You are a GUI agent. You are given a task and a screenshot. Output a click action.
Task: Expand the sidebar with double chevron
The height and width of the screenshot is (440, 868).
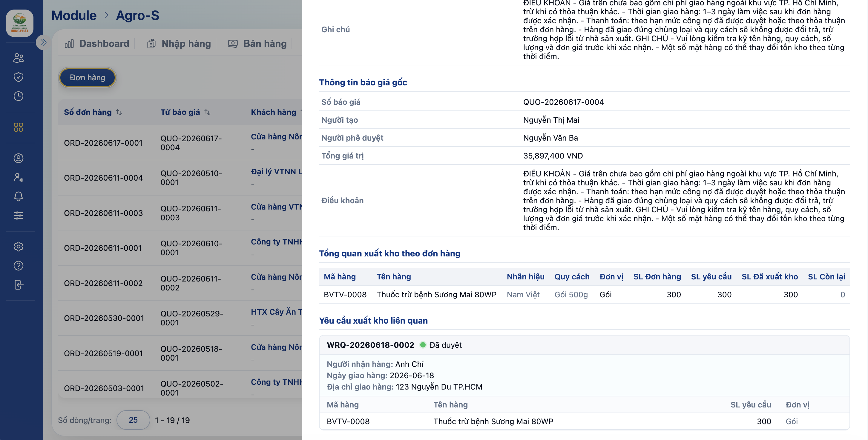click(x=43, y=42)
